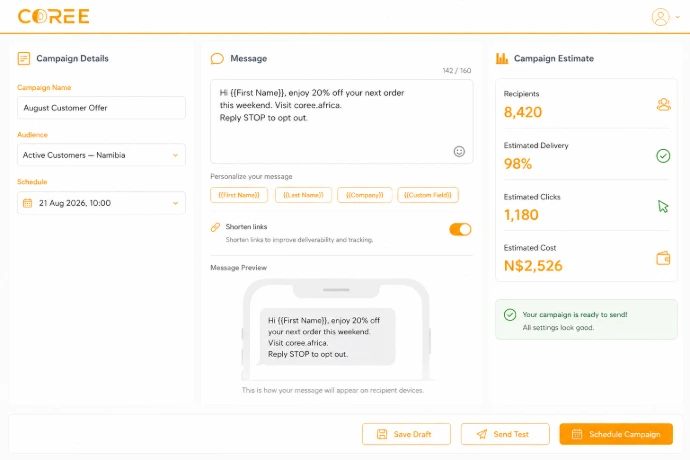
Task: Click 'Your campaign is ready to send!' text
Action: pyautogui.click(x=575, y=315)
